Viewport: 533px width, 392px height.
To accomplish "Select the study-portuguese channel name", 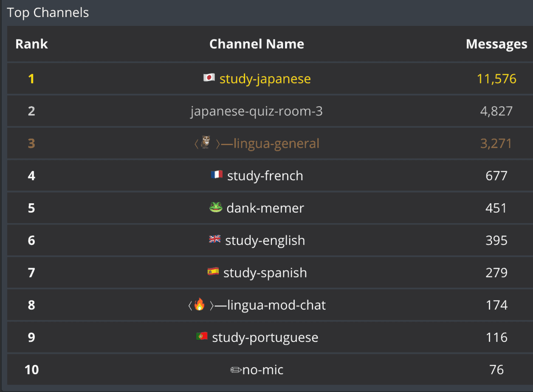I will point(265,338).
